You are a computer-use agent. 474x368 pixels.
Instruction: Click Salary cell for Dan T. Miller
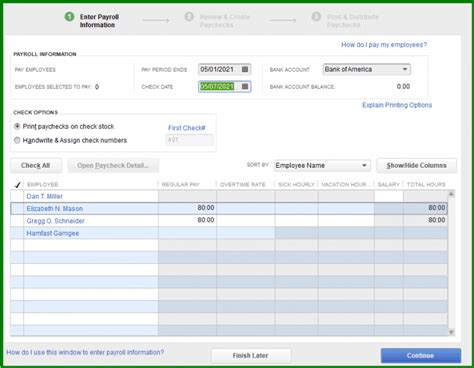click(x=389, y=196)
